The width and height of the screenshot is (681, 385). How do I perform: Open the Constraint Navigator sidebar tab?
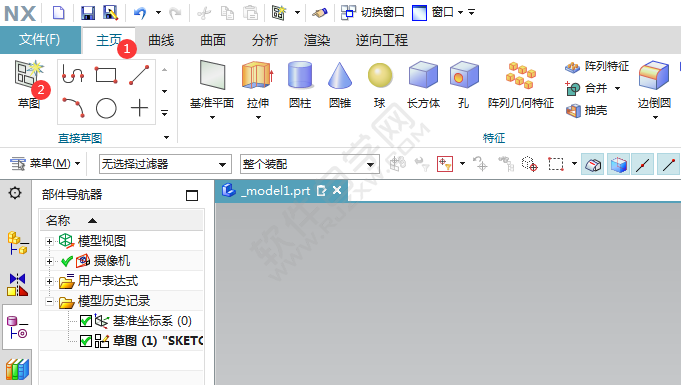[x=17, y=285]
